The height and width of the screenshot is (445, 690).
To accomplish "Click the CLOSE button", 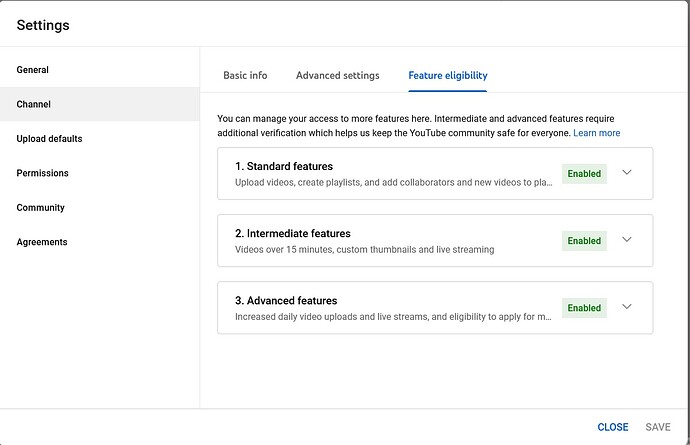I will tap(613, 427).
